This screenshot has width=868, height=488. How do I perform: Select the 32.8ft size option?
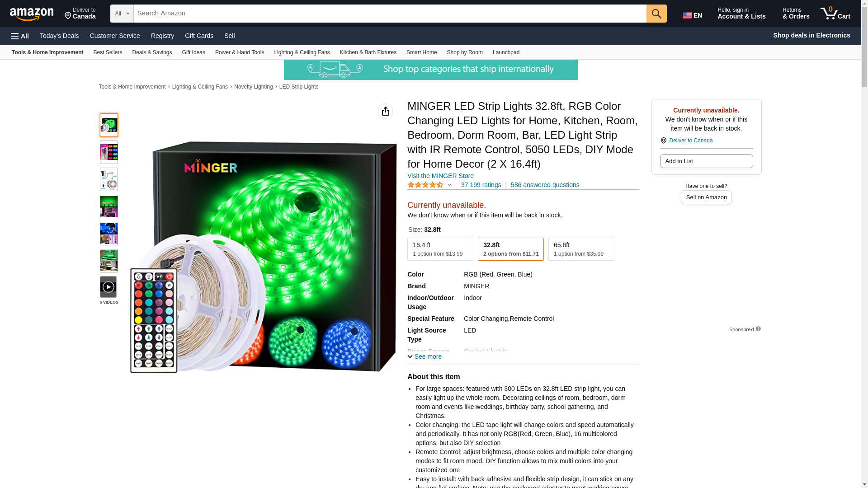click(x=510, y=249)
